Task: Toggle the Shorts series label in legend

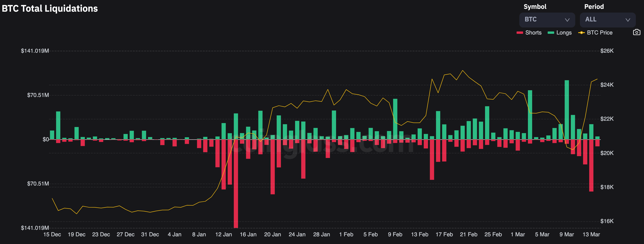Action: (533, 33)
